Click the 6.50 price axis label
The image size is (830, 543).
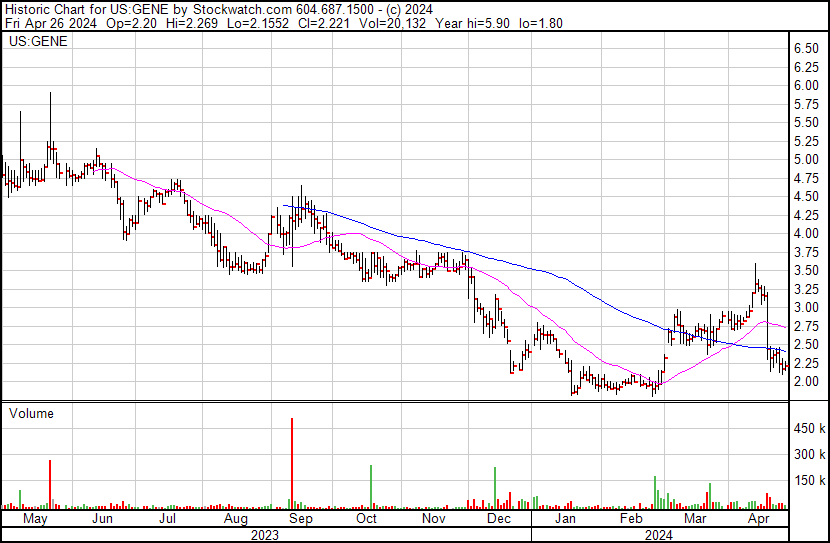click(806, 48)
